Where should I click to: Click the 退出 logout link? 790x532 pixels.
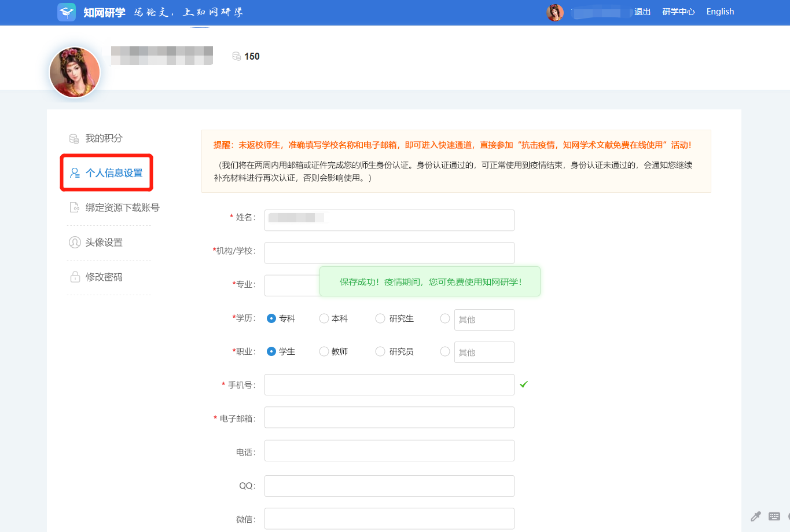[642, 12]
